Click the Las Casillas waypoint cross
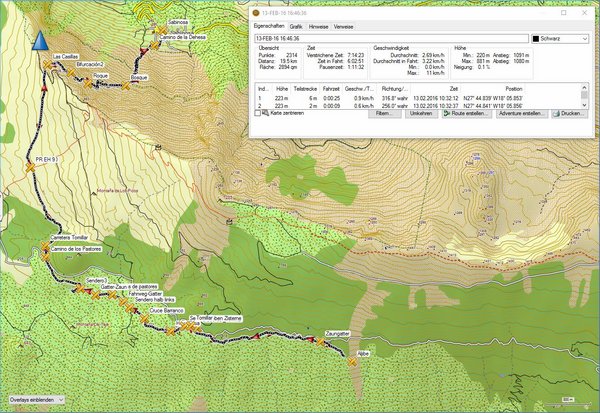Viewport: 600px width, 413px height. (46, 64)
